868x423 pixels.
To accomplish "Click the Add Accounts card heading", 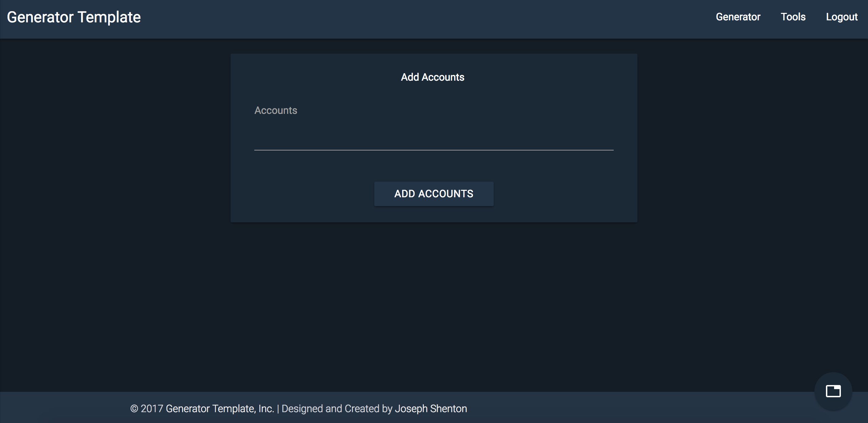I will [433, 77].
